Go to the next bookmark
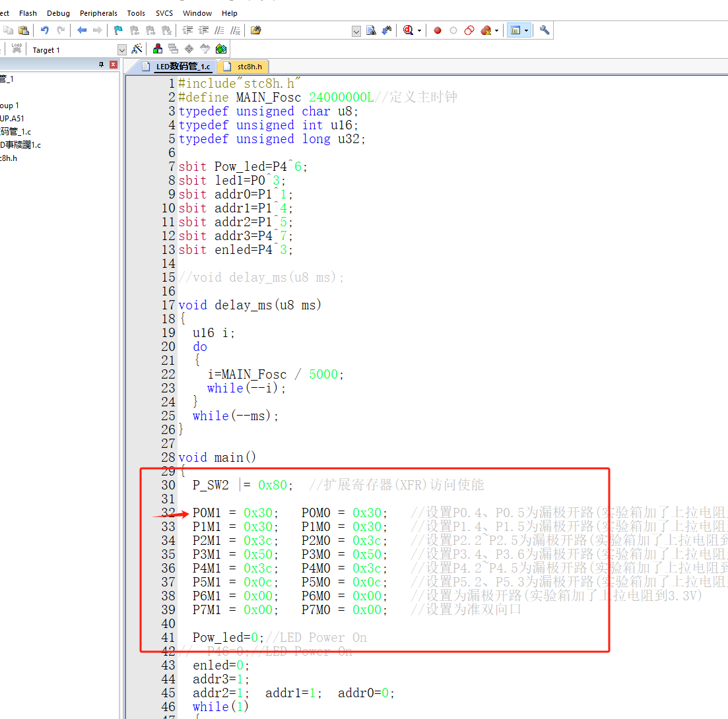Viewport: 728px width, 719px height. 150,30
